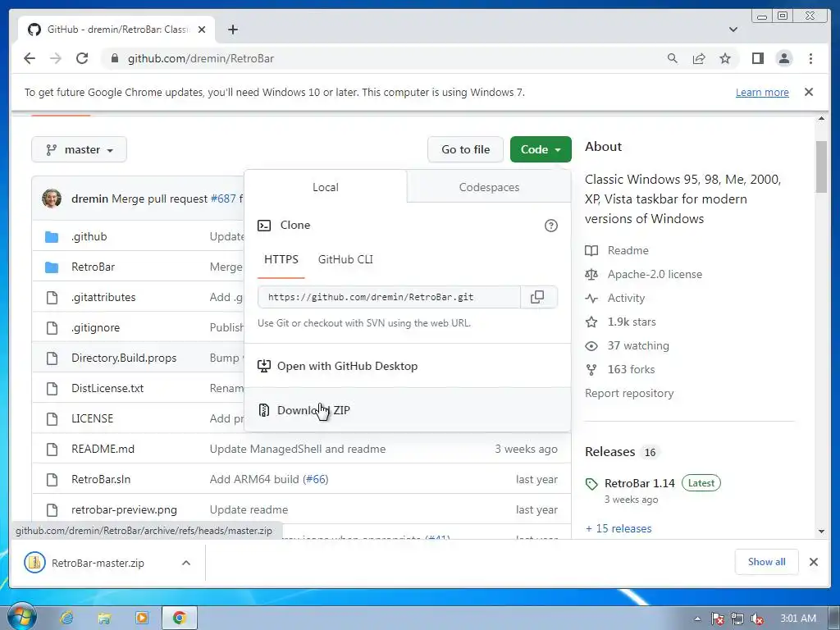
Task: Open the Chrome profile menu
Action: coord(783,58)
